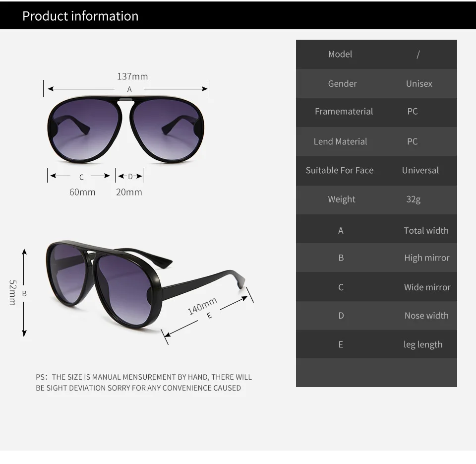The image size is (476, 464).
Task: Click the Suitable For Face label
Action: coord(339,170)
